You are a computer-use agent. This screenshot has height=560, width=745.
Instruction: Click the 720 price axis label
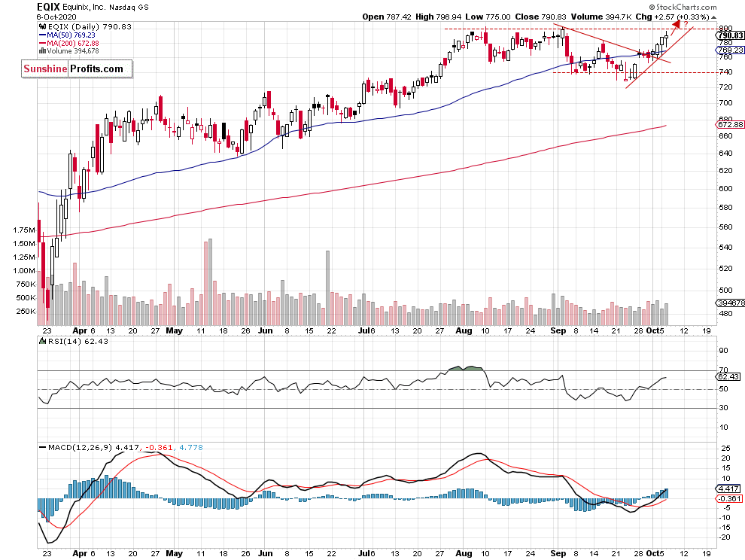[725, 87]
